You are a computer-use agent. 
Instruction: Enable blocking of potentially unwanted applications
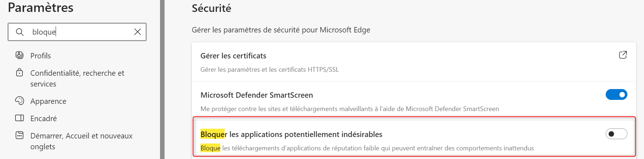click(616, 134)
